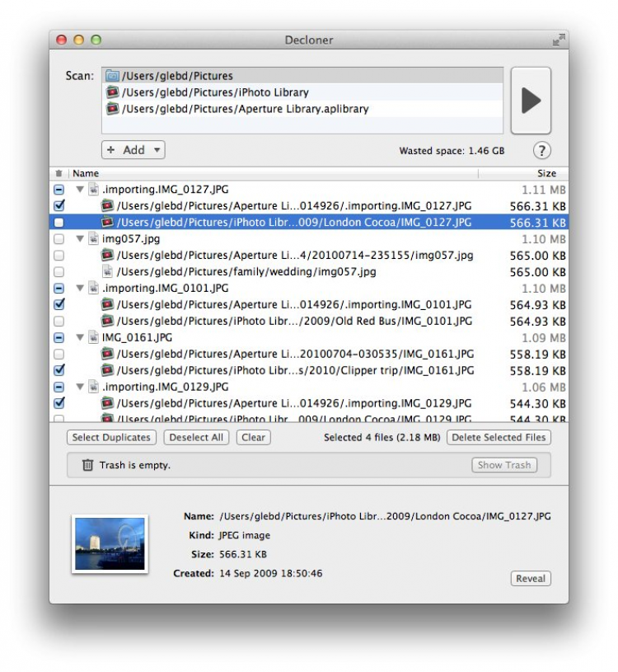Click iPhoto icon on London Cocoa/IMG_0127.JPG row

pos(107,222)
